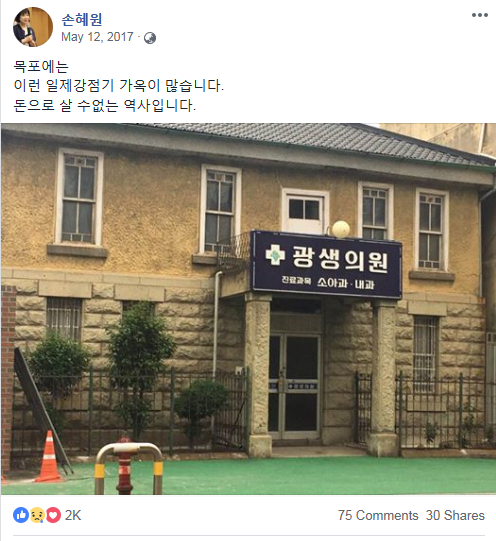Click the last line ending 역사입니다

105,105
